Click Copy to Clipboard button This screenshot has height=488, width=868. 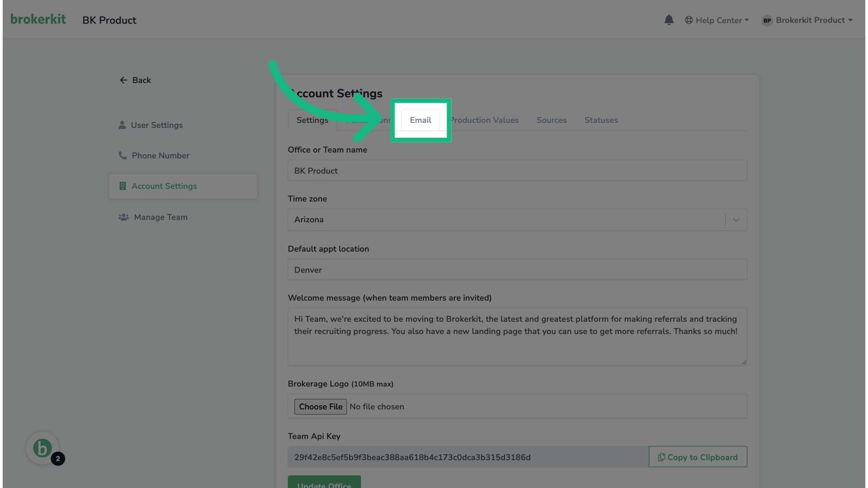(x=698, y=457)
